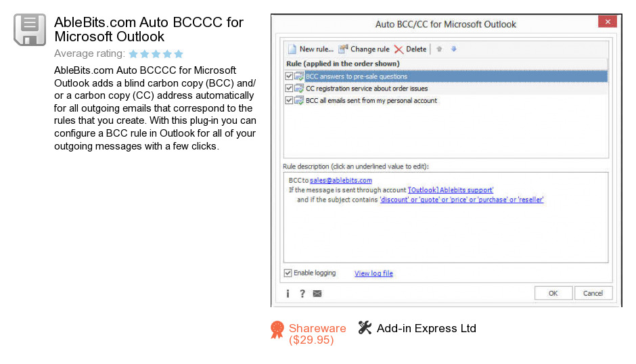Toggle CC registration service rule checkbox
Viewport: 636px width, 364px height.
point(289,88)
